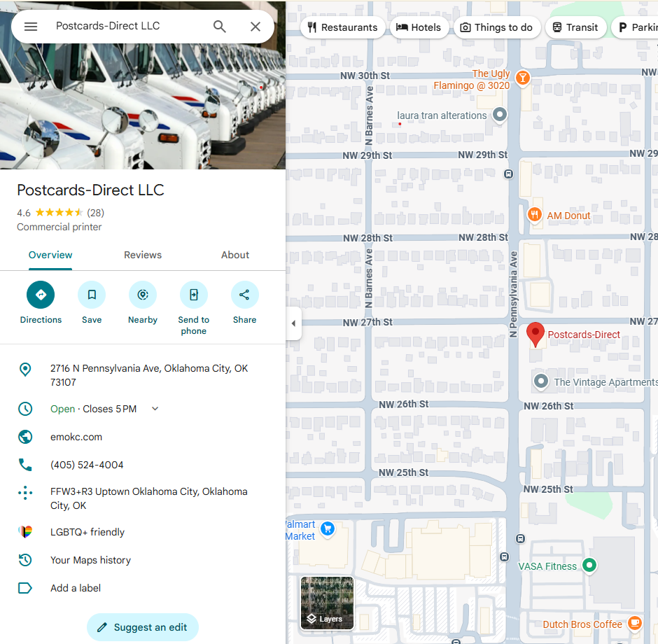Click the Suggest an edit button
The image size is (658, 644).
click(143, 627)
